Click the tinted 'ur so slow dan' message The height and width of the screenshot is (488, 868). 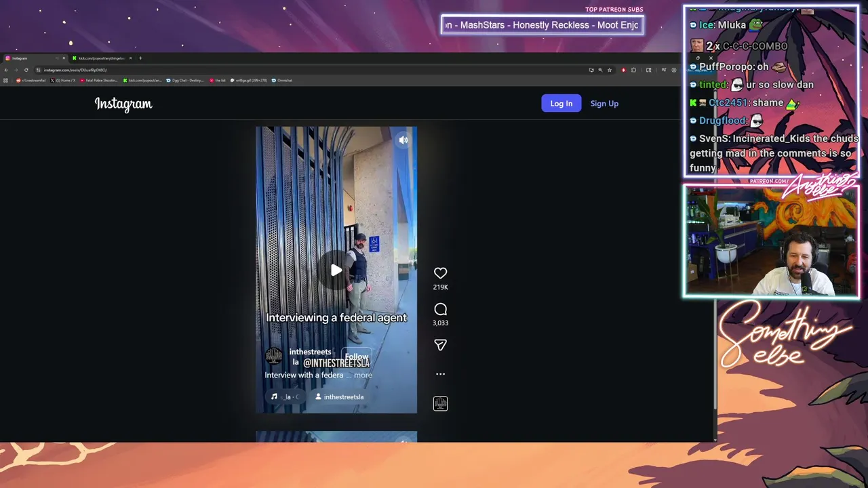(x=751, y=85)
